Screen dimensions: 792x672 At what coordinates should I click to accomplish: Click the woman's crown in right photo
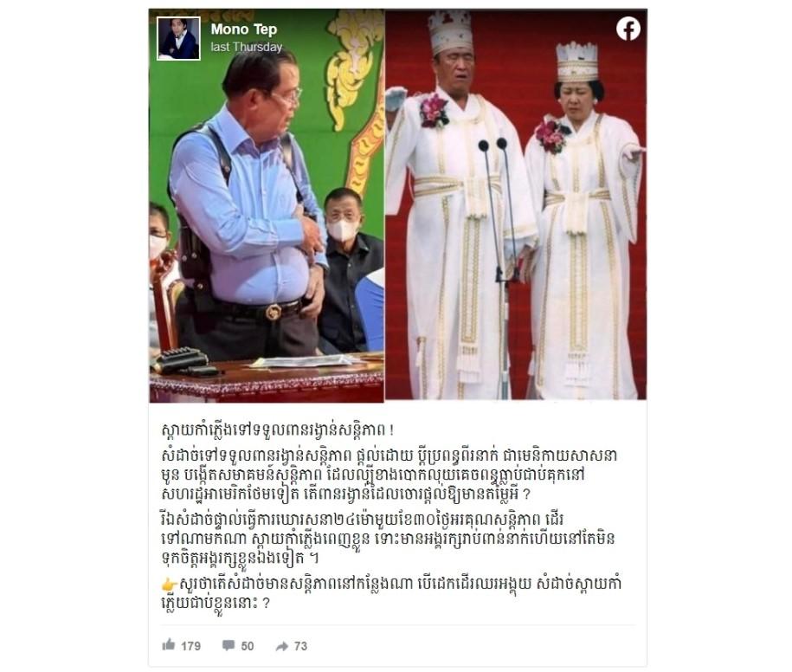pyautogui.click(x=576, y=62)
